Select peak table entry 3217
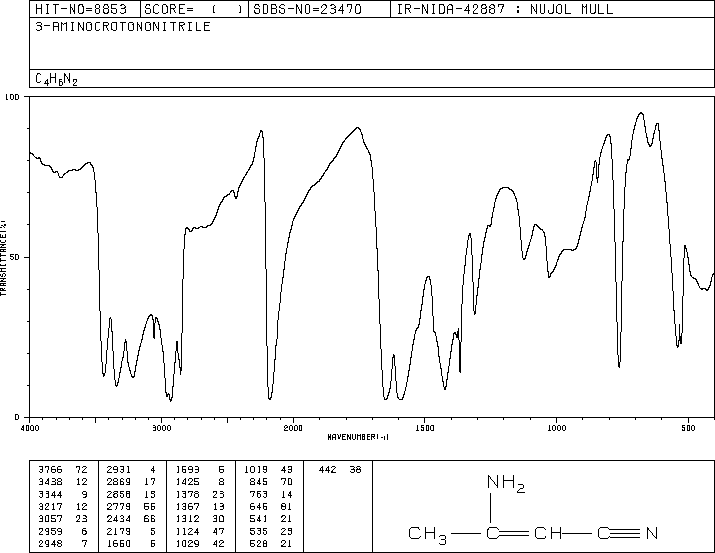 coord(63,506)
